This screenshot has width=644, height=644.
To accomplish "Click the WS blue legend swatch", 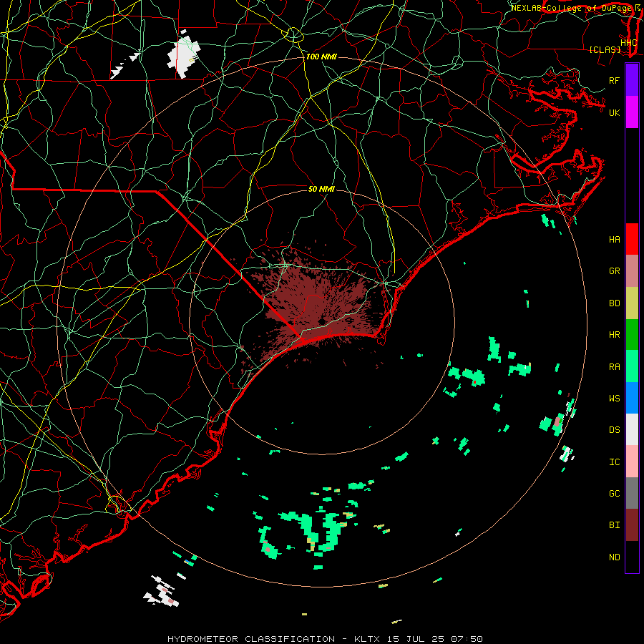I will click(632, 398).
